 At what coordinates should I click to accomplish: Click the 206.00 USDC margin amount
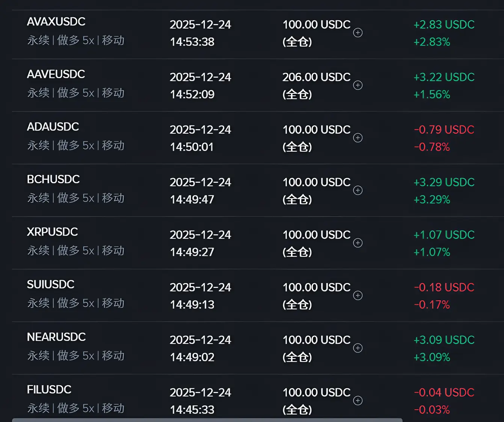[316, 77]
